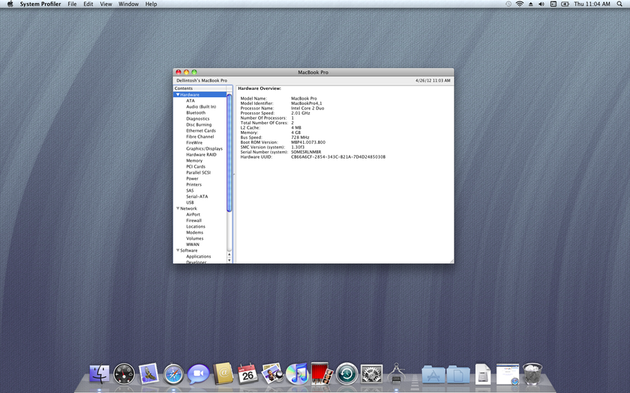Viewport: 630px width, 393px height.
Task: Open Finder from the dock
Action: pos(99,374)
